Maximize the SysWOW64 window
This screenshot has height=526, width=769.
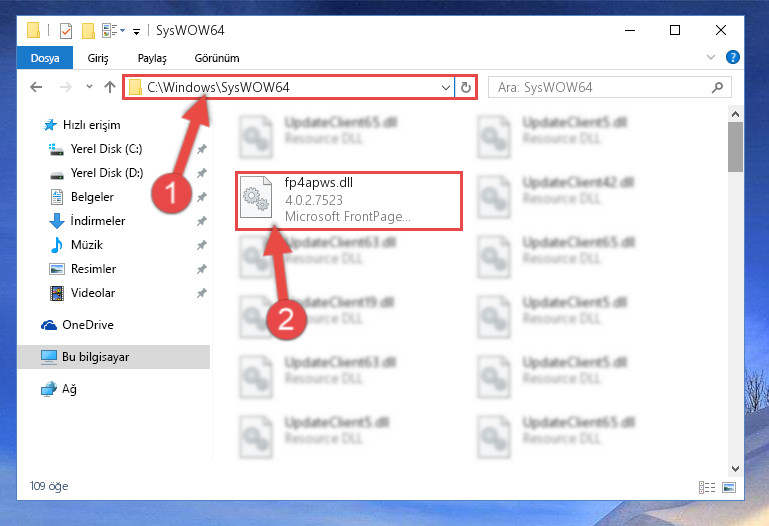(675, 30)
